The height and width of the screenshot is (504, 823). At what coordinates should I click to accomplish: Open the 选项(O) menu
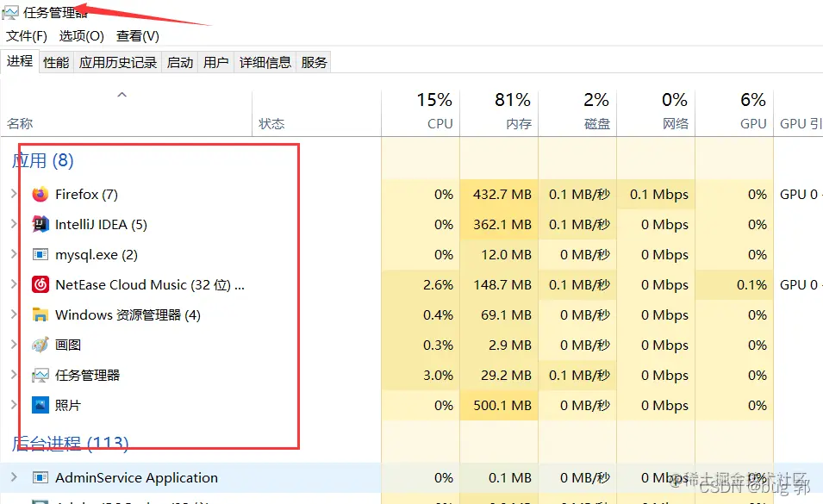point(81,36)
